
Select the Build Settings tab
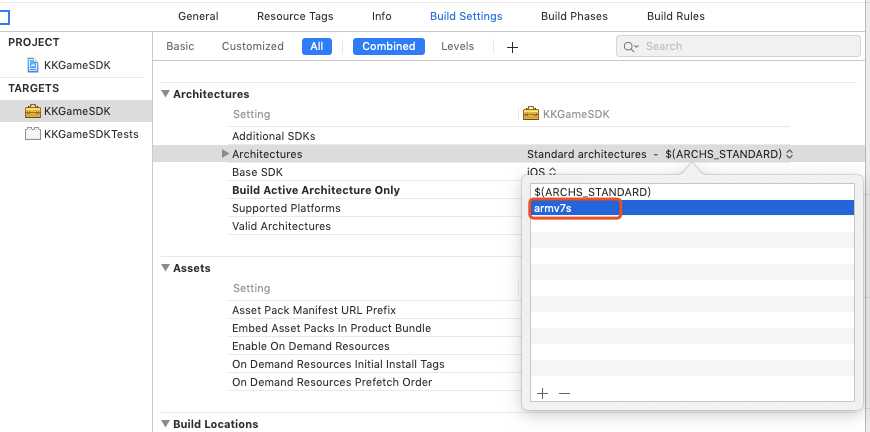(466, 16)
